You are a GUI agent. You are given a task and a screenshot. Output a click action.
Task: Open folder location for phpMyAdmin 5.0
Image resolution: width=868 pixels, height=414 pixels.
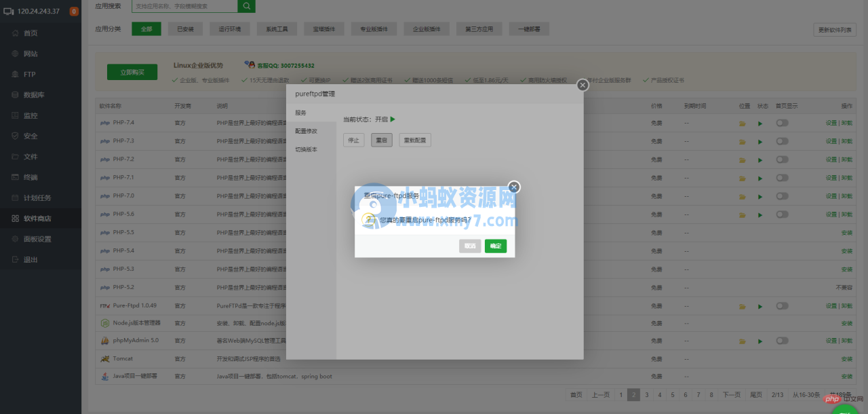pyautogui.click(x=743, y=341)
